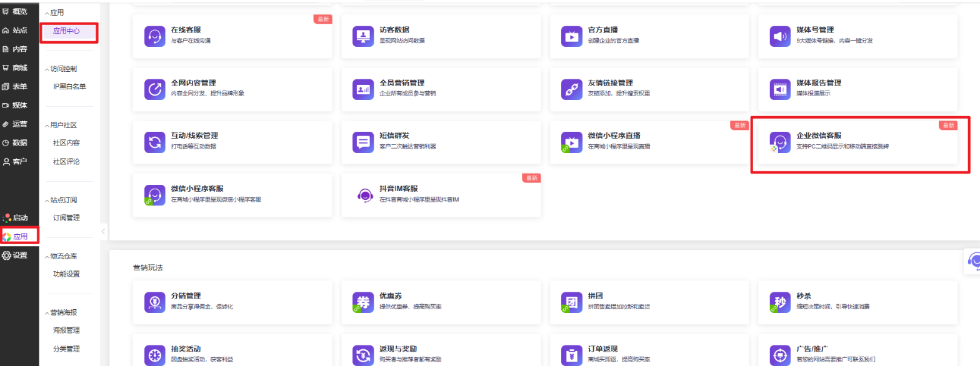
Task: Open the 优惠券 coupon icon
Action: click(362, 302)
